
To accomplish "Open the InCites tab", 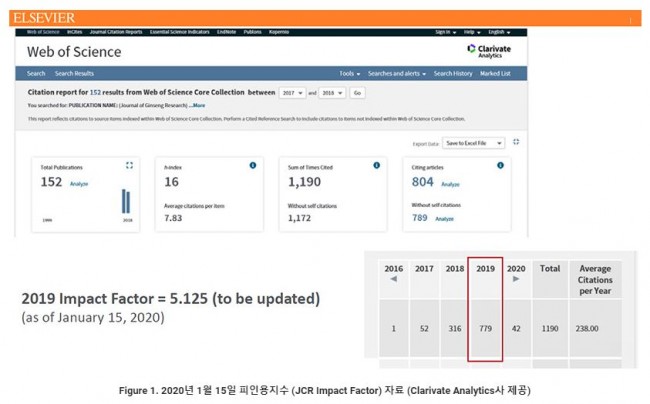I will click(75, 32).
